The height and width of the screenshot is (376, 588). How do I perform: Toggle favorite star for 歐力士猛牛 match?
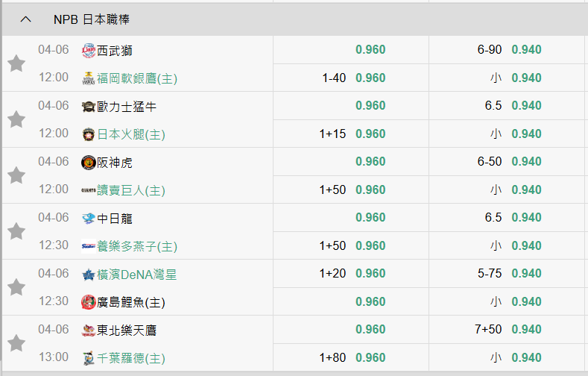click(x=16, y=119)
